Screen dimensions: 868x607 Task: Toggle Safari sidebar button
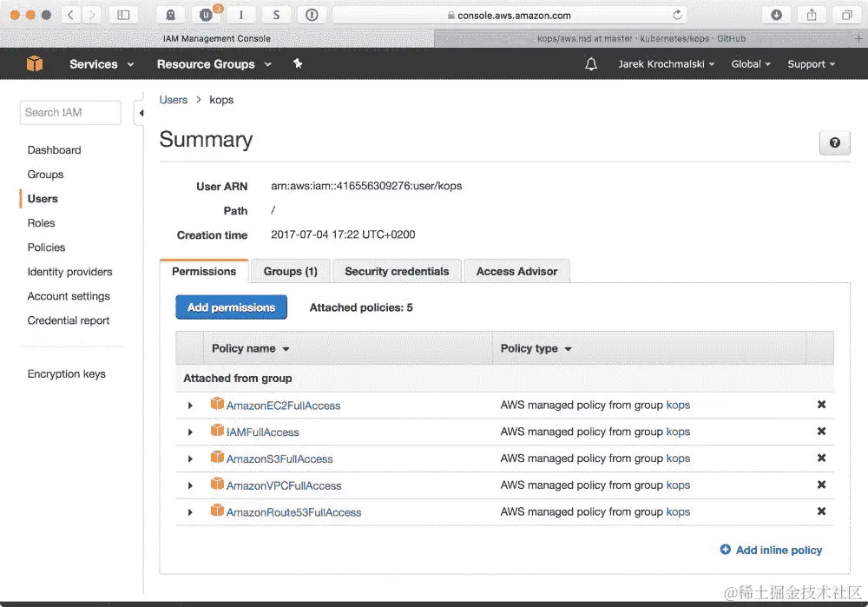coord(123,15)
